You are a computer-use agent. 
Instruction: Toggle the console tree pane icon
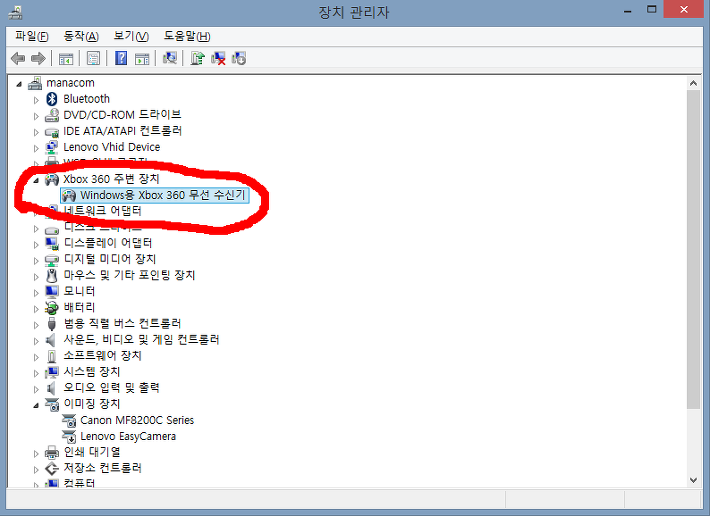66,58
